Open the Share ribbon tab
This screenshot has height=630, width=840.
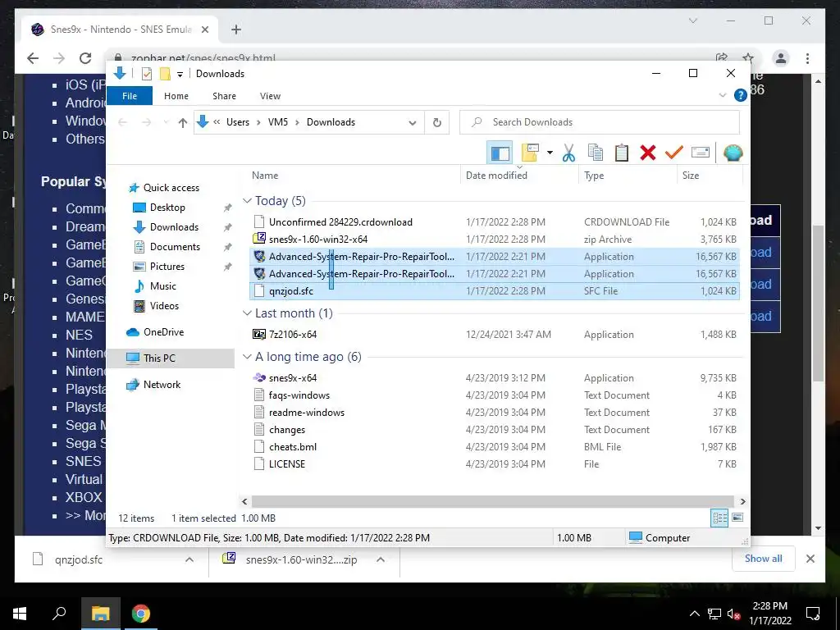click(x=224, y=96)
